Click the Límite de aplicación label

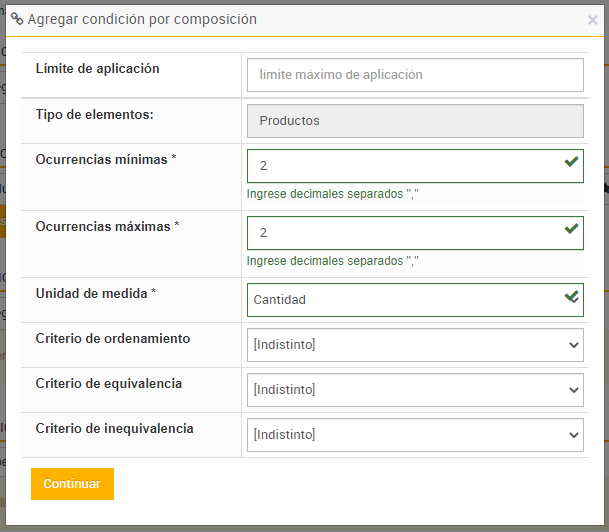click(x=97, y=69)
